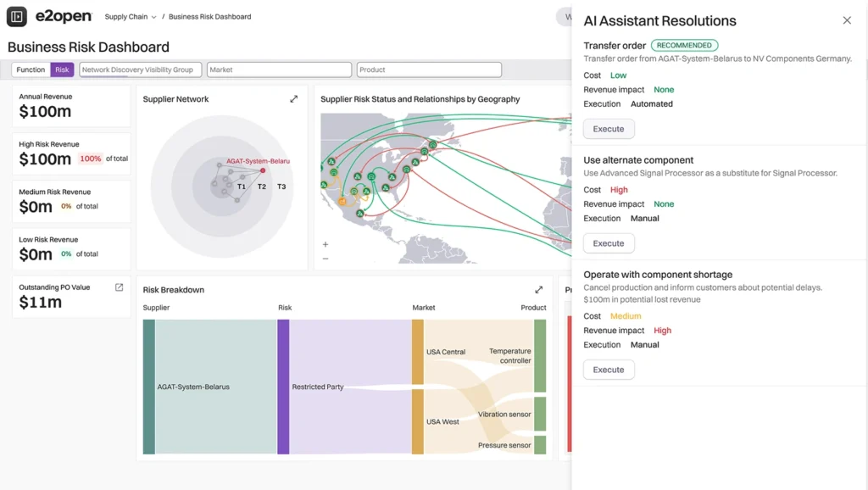Image resolution: width=868 pixels, height=490 pixels.
Task: Click the Medium Risk Revenue card
Action: tap(71, 202)
